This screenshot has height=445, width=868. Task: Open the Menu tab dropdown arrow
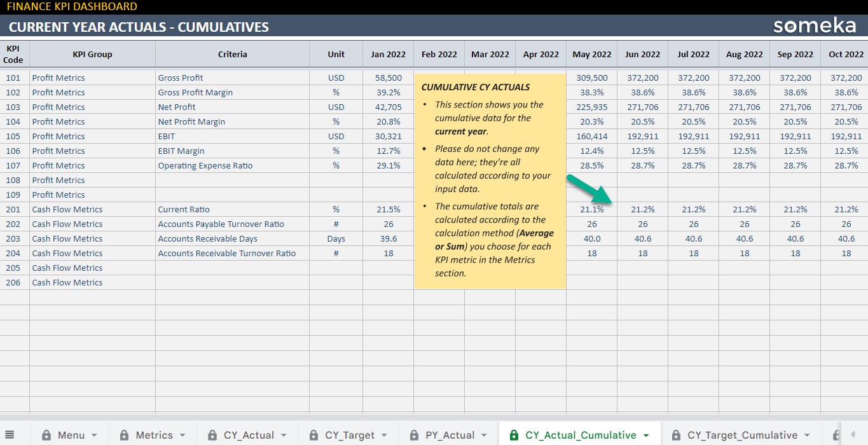click(x=94, y=435)
